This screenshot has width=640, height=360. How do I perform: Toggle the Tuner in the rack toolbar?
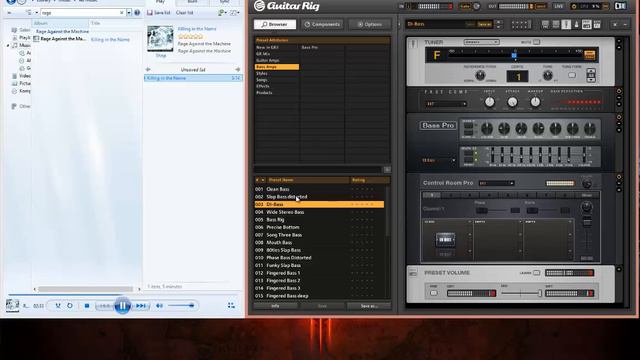pyautogui.click(x=566, y=24)
